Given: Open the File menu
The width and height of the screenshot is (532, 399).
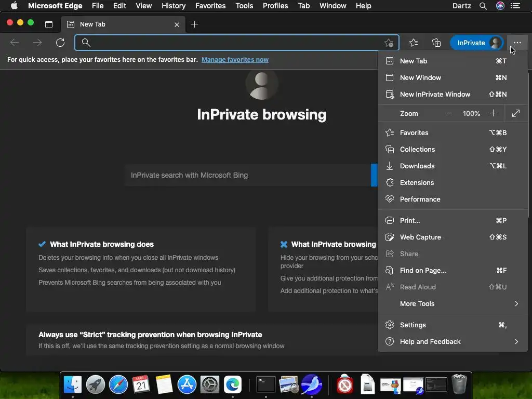Looking at the screenshot, I should tap(98, 6).
